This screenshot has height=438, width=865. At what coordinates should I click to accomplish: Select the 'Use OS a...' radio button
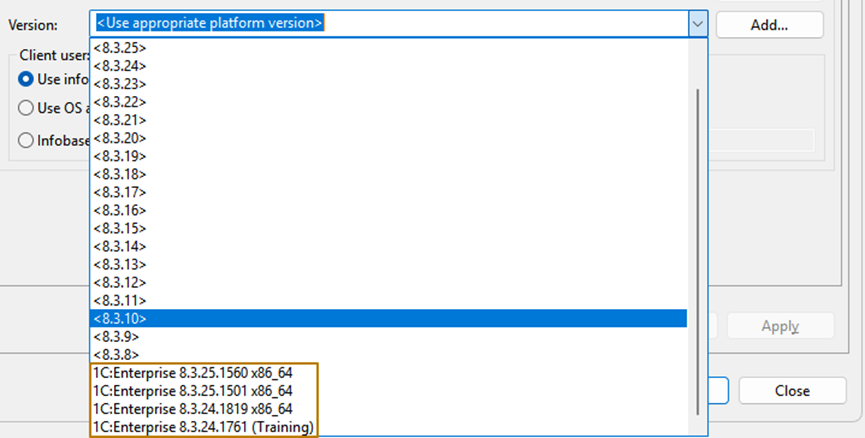[27, 109]
